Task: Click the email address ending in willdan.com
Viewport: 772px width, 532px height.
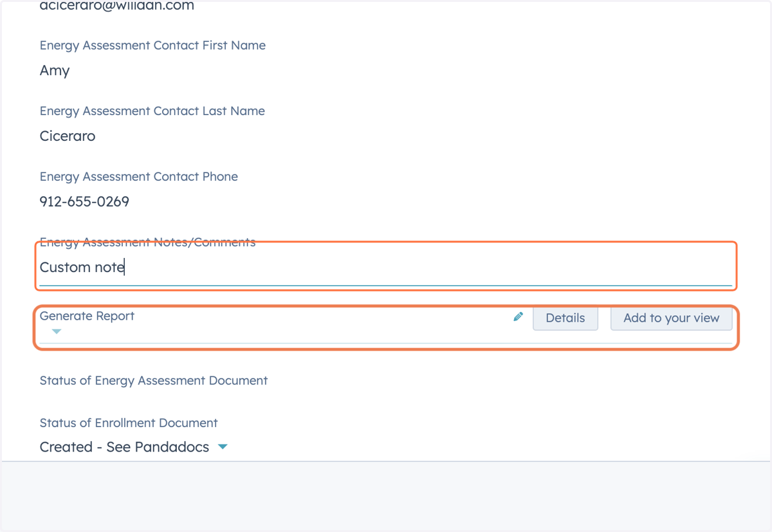Action: pyautogui.click(x=117, y=6)
